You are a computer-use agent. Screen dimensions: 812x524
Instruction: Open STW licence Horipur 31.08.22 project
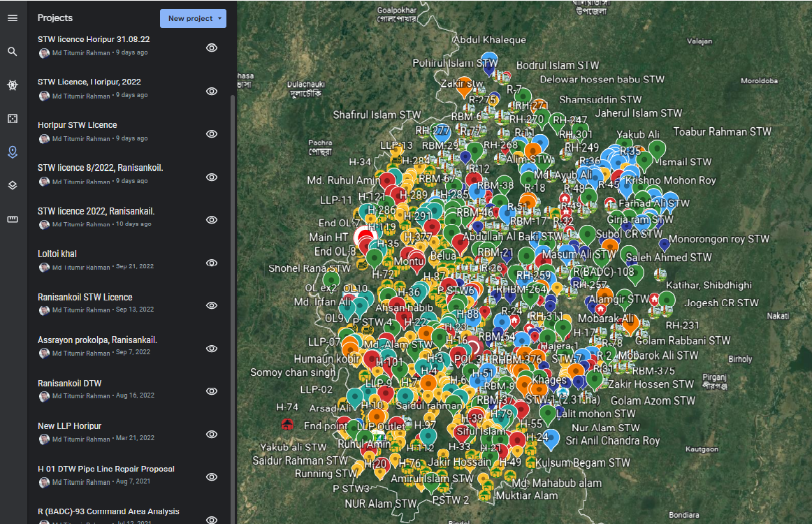[93, 39]
